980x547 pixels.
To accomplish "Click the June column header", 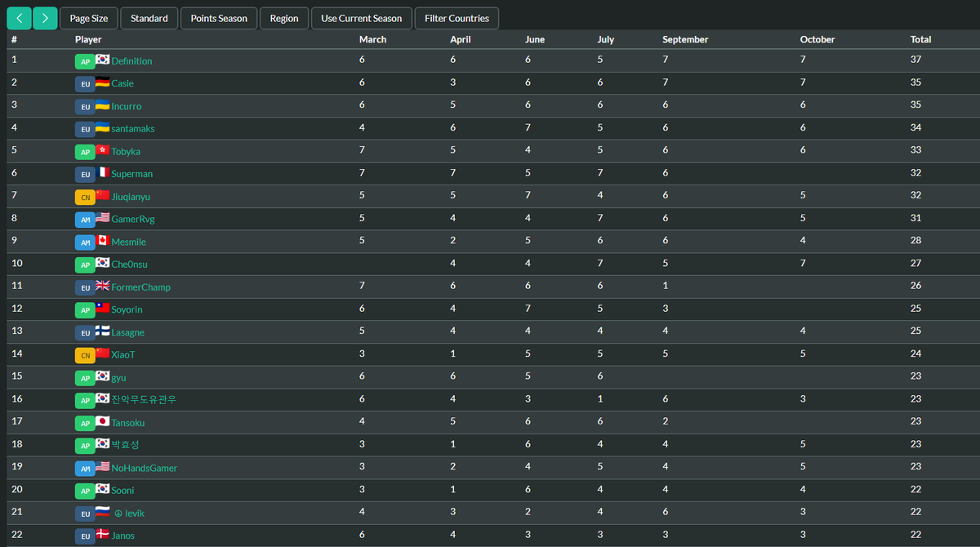I will [535, 39].
